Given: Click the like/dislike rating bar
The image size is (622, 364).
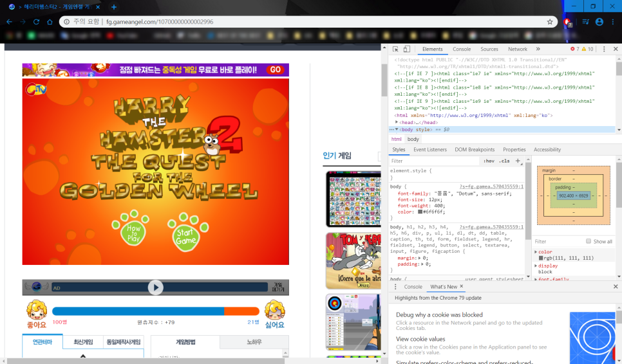Looking at the screenshot, I should tap(156, 311).
